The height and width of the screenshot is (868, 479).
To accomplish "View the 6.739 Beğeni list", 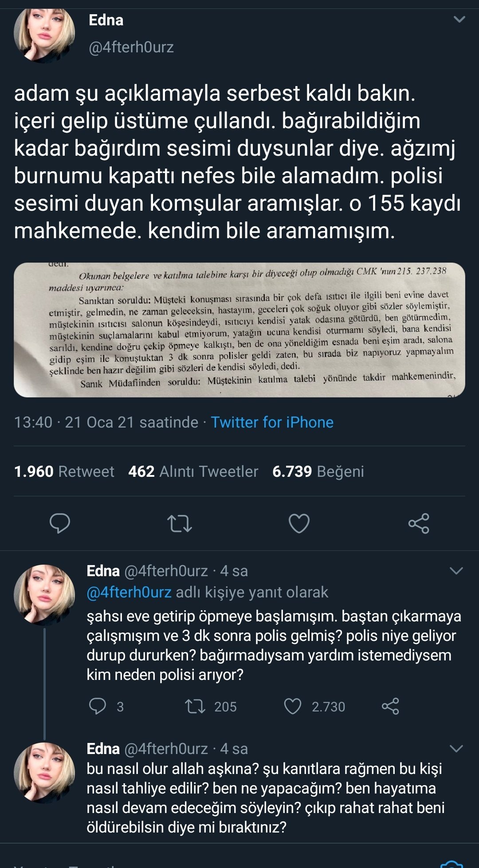I will (x=318, y=471).
